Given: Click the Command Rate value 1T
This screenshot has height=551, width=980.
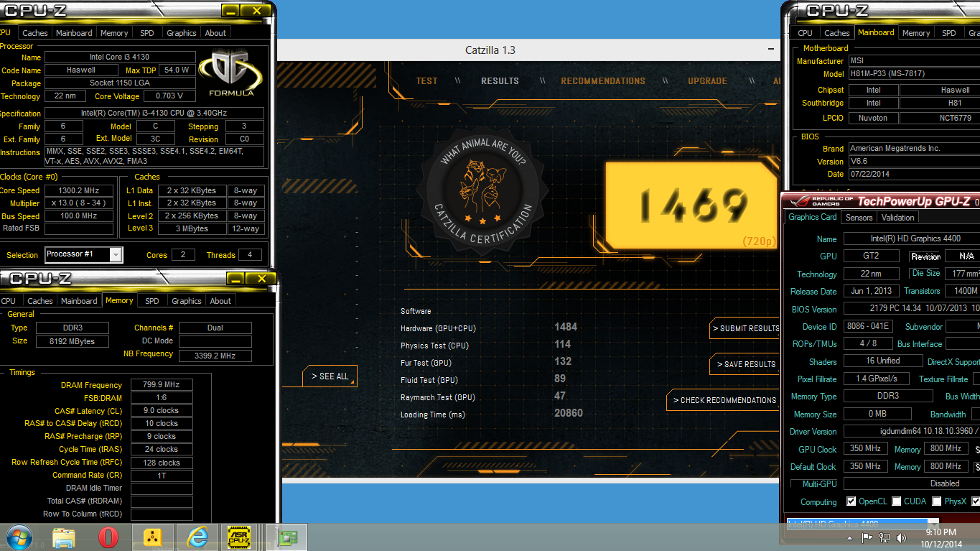Looking at the screenshot, I should pos(162,476).
